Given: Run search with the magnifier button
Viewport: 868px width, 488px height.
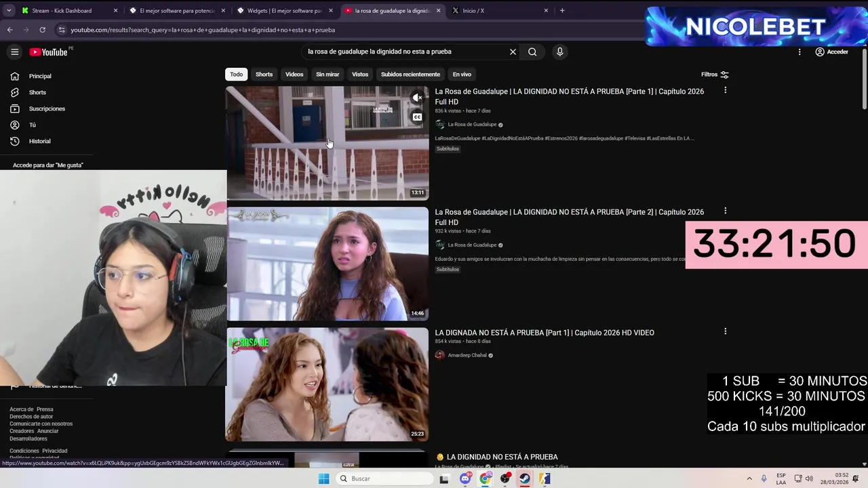Looking at the screenshot, I should 532,52.
